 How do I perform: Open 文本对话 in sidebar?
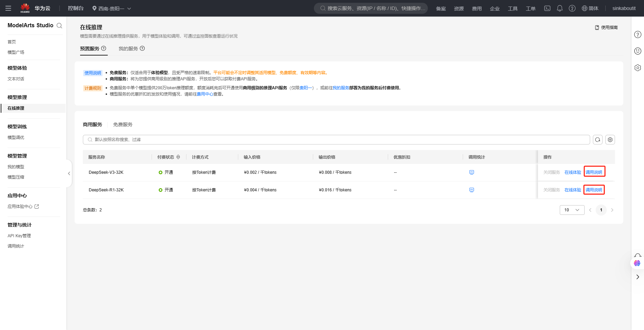(x=16, y=79)
